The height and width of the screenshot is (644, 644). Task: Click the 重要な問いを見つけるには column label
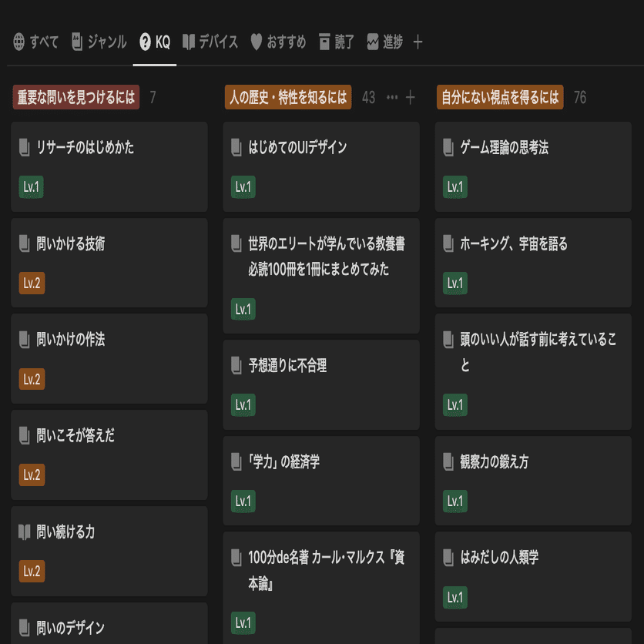75,97
